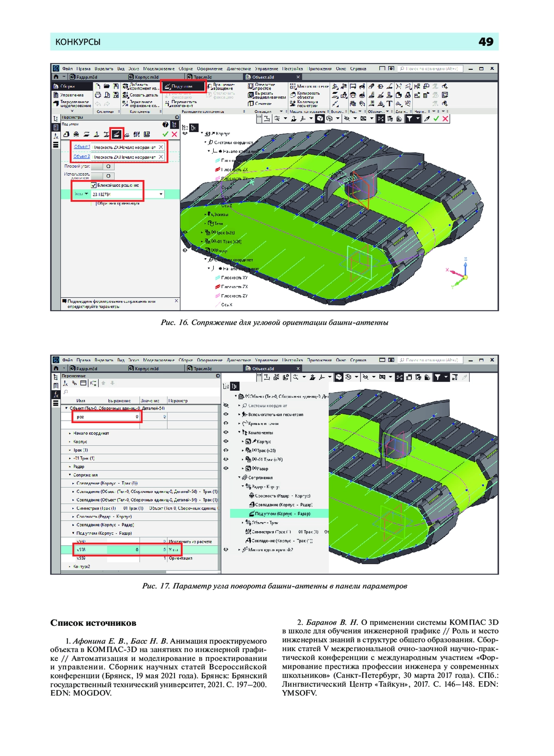Open the Переменные panel gear settings
Image resolution: width=554 pixels, height=756 pixels.
click(x=218, y=376)
